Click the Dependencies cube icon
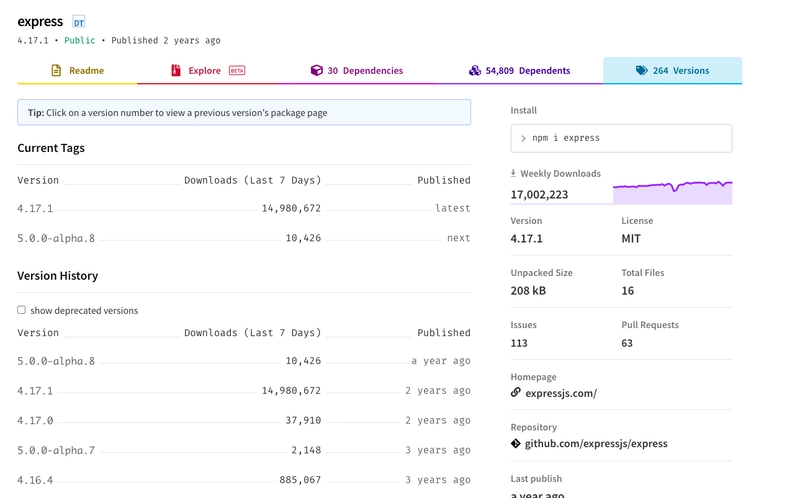Screen dimensions: 800x498 point(316,71)
